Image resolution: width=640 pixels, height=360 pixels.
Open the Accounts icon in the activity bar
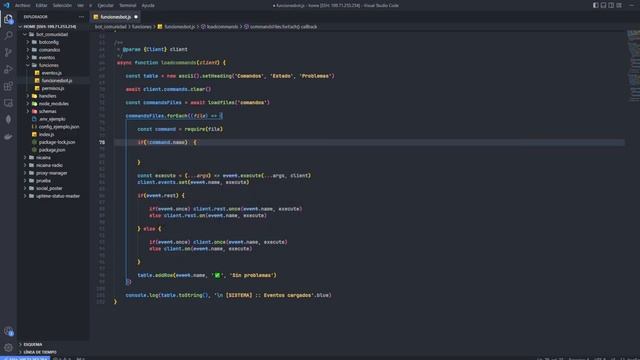(8, 331)
